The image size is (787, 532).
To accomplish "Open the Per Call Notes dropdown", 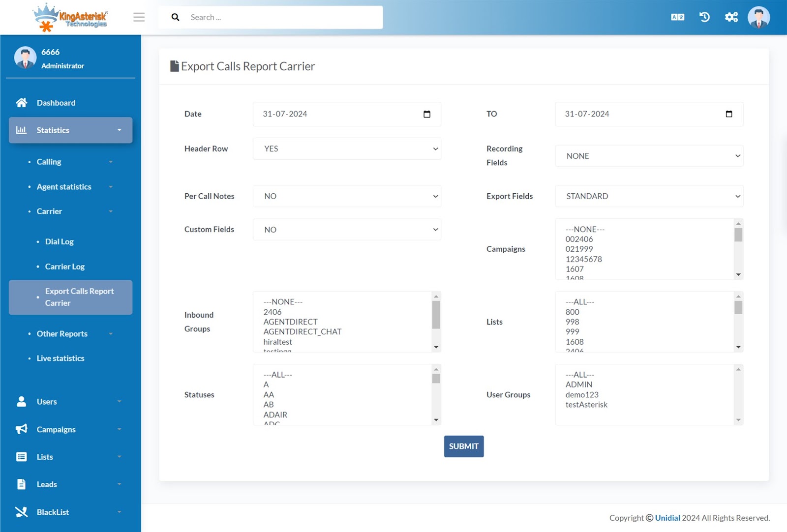I will click(347, 196).
